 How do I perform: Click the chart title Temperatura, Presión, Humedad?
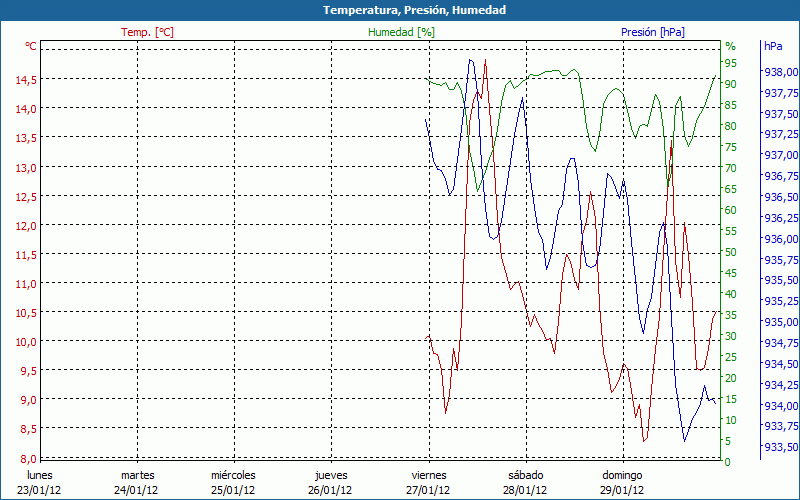point(400,10)
